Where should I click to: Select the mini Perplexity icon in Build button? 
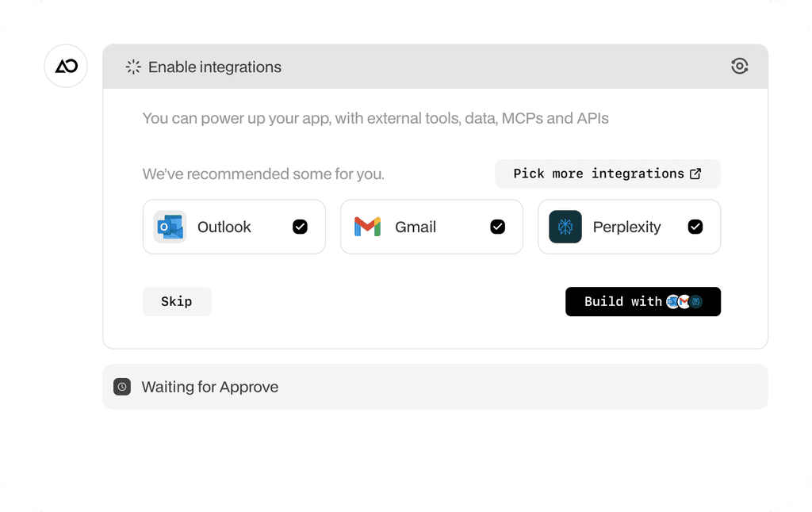click(x=697, y=302)
